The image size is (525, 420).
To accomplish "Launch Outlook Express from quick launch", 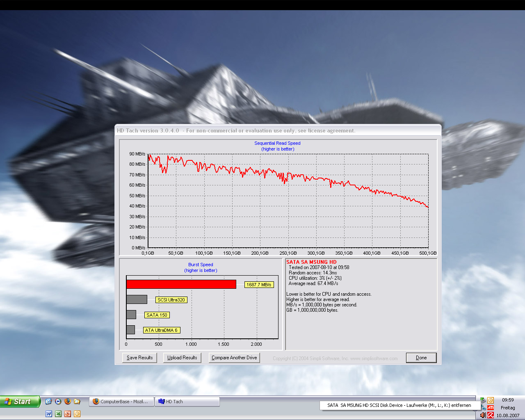I will point(48,402).
